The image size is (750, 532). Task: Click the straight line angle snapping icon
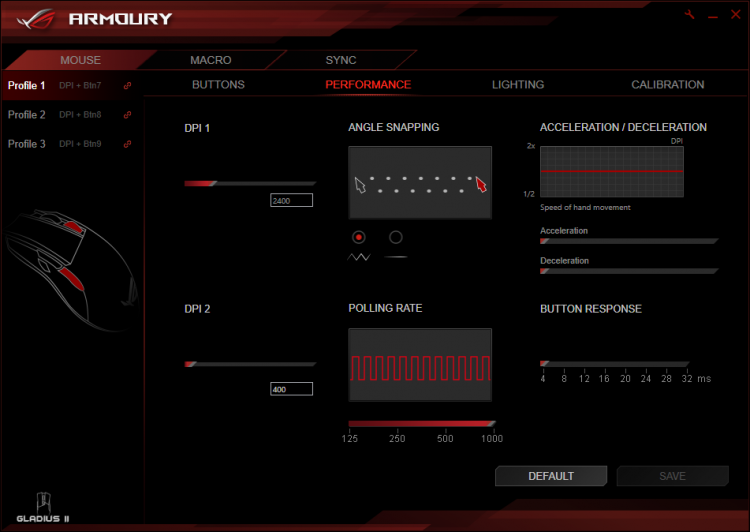[396, 257]
